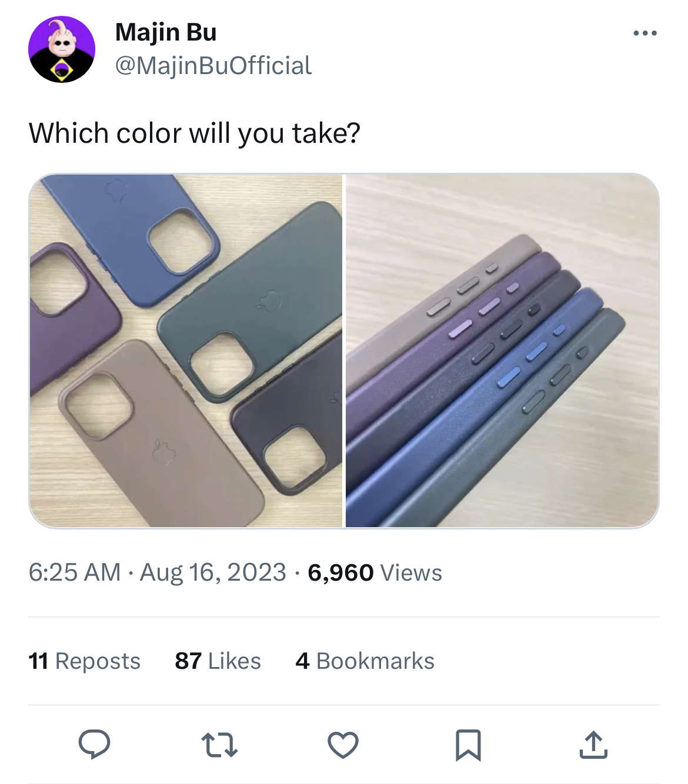
Task: Repost this tweet using the arrows icon
Action: point(219,745)
